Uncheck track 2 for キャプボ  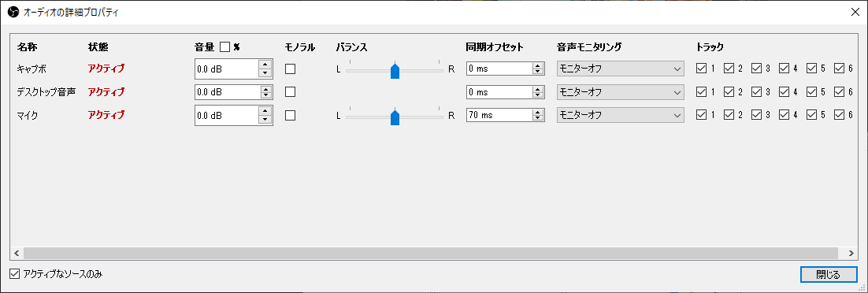(x=729, y=69)
